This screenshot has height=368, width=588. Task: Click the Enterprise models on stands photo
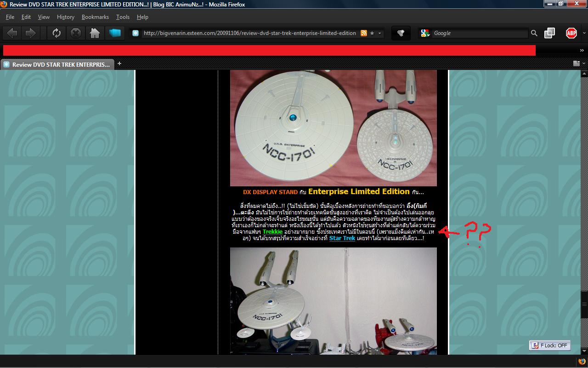click(x=334, y=301)
